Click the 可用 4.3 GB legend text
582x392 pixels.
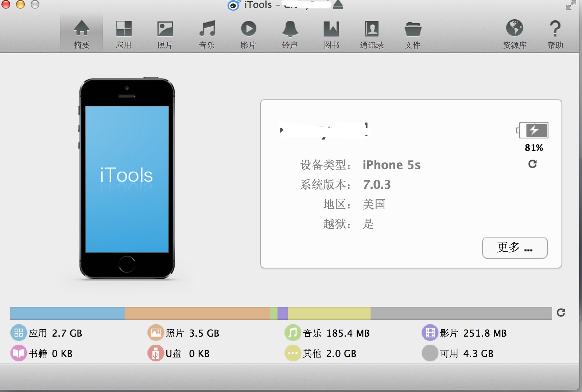coord(467,353)
